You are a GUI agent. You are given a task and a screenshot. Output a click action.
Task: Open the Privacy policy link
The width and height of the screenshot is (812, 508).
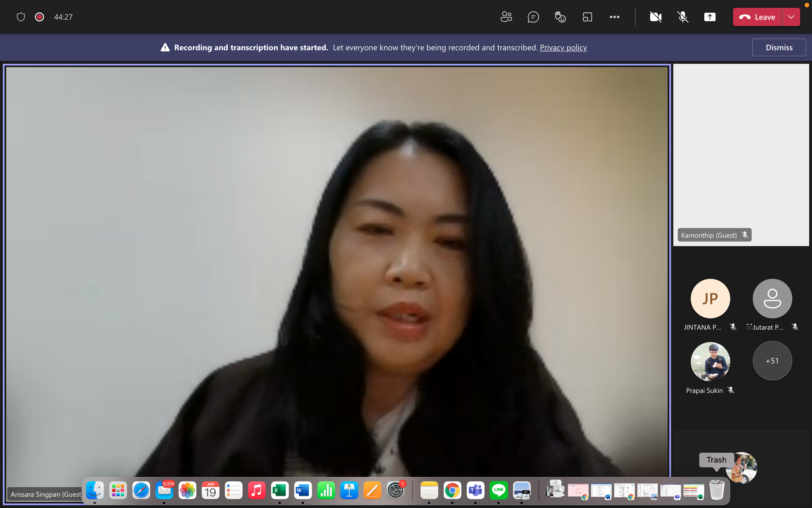click(563, 47)
